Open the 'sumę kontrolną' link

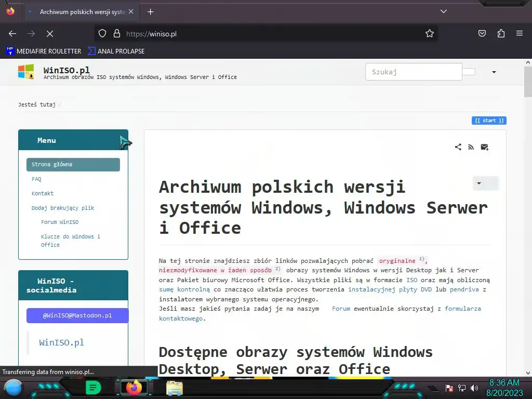pyautogui.click(x=184, y=289)
